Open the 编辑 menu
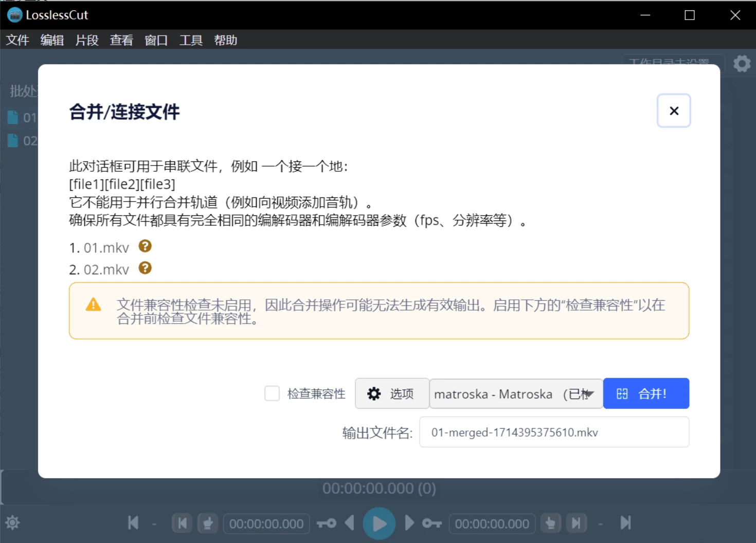This screenshot has width=756, height=543. pos(52,40)
